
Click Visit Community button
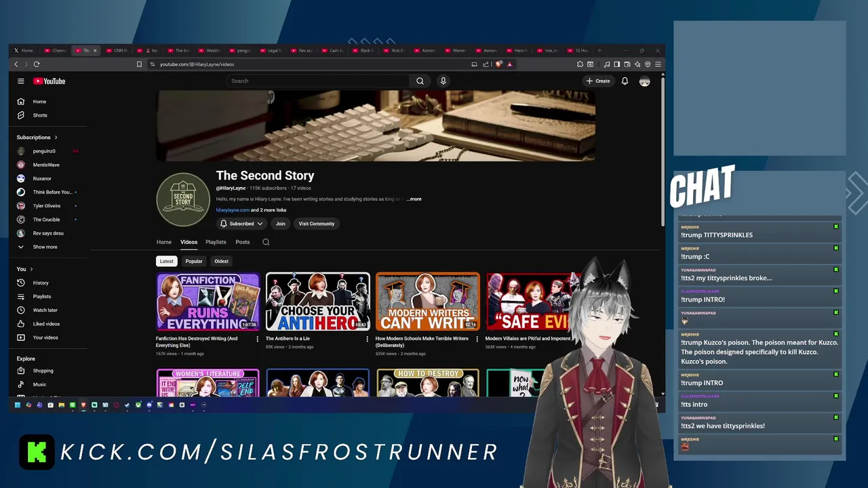pos(317,224)
